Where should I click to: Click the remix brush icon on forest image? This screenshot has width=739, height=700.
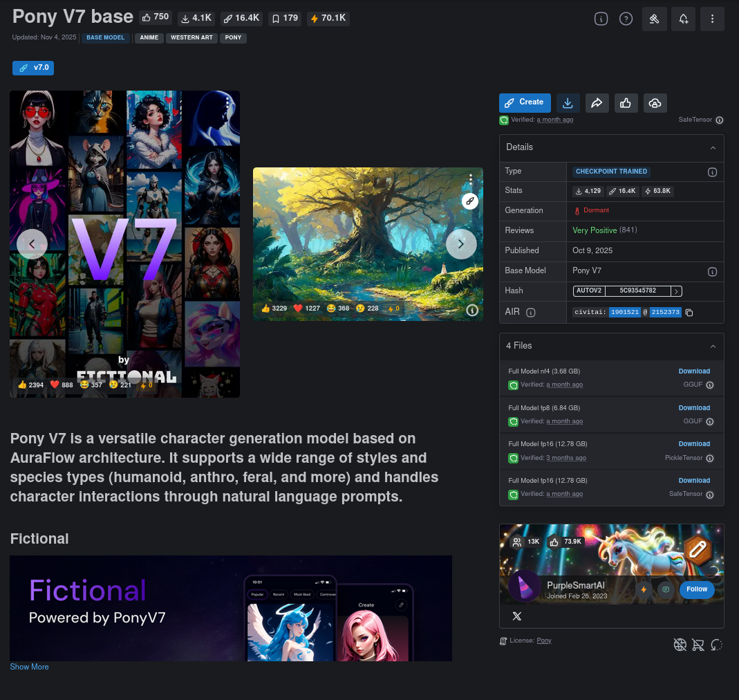coord(470,201)
